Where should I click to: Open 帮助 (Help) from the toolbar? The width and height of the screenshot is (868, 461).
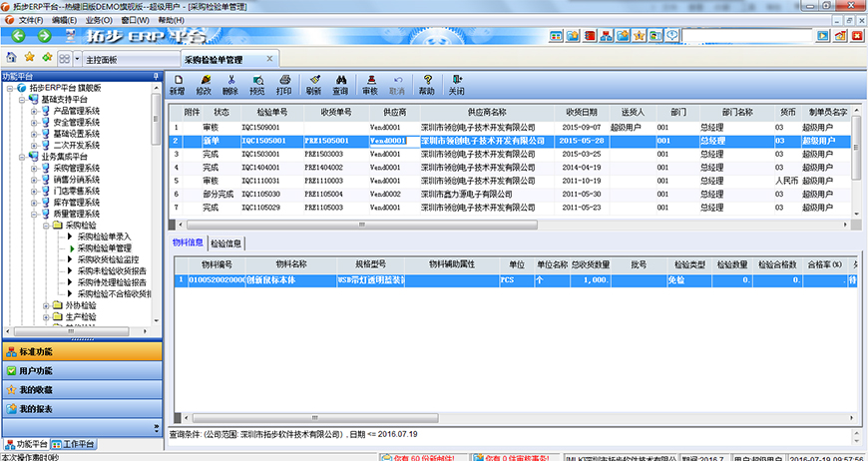427,84
